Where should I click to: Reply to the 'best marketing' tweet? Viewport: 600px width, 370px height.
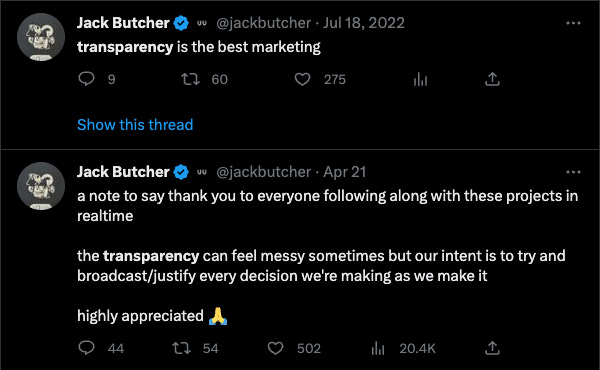[86, 79]
